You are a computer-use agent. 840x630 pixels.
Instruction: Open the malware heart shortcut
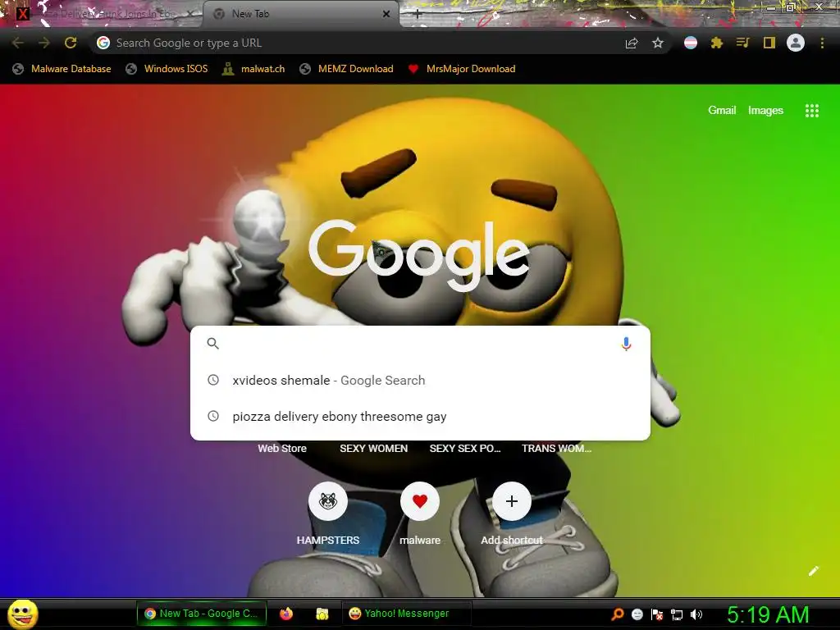tap(420, 501)
